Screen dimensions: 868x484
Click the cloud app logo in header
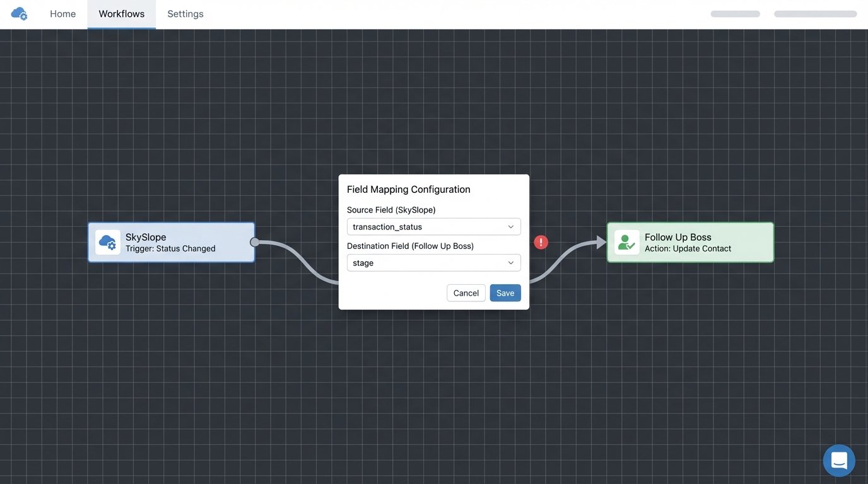(20, 13)
